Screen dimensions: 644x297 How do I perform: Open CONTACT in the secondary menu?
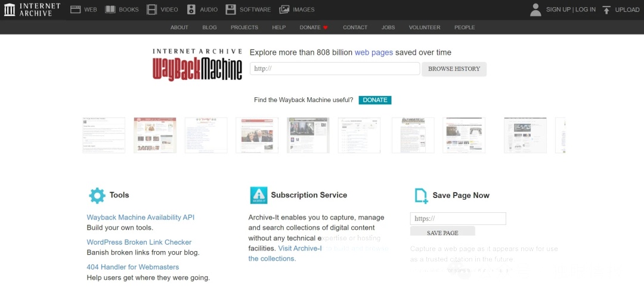(x=355, y=27)
